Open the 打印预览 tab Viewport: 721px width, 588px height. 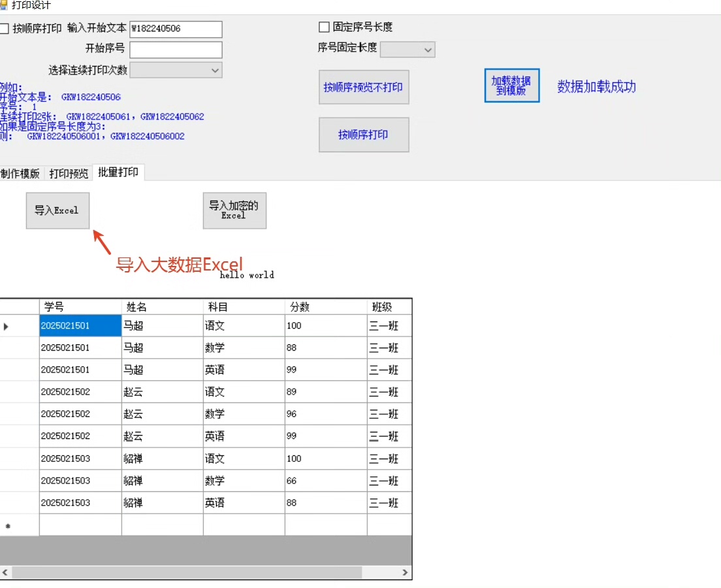coord(69,174)
